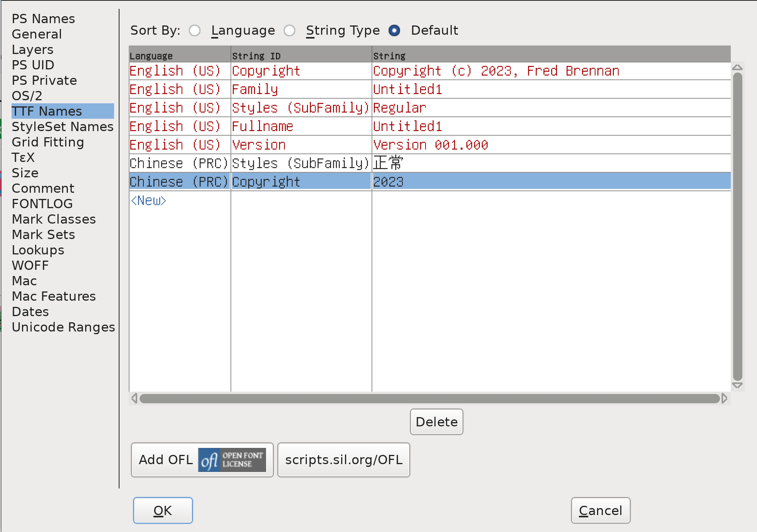Screen dimensions: 757x532
Task: Select the Language sort radio button
Action: [x=195, y=30]
